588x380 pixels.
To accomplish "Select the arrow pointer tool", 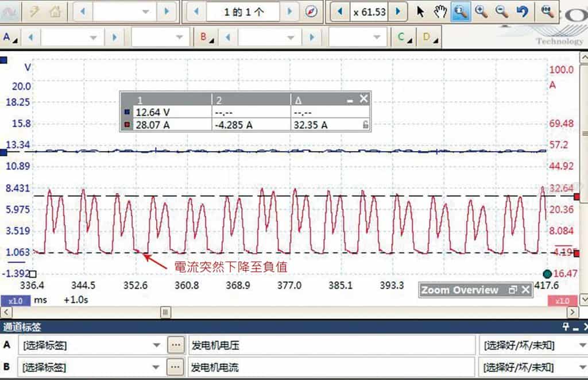I will (420, 12).
